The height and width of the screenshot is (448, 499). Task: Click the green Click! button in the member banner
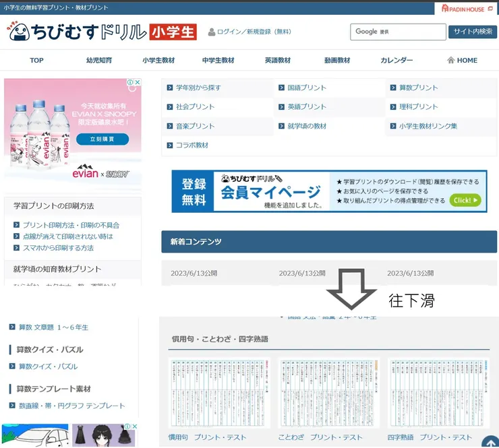click(465, 200)
